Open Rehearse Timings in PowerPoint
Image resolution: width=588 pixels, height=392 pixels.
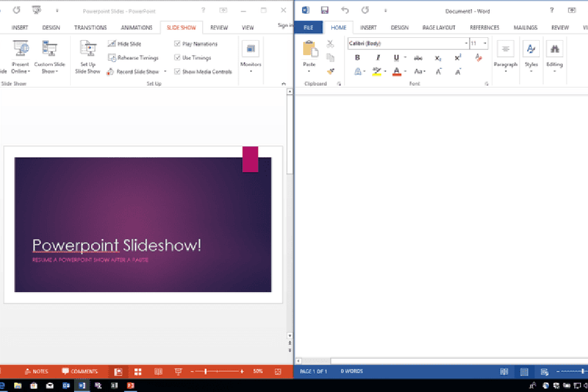click(134, 57)
